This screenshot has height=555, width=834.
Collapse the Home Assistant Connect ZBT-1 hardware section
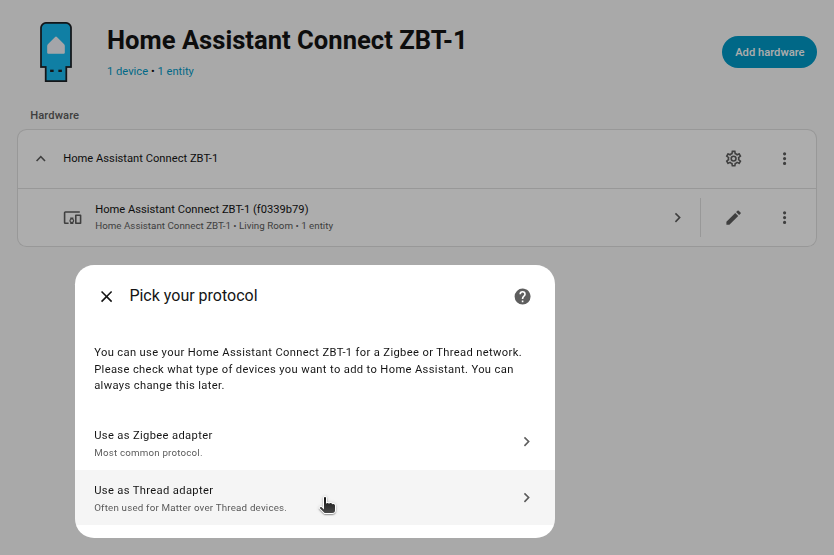point(41,159)
